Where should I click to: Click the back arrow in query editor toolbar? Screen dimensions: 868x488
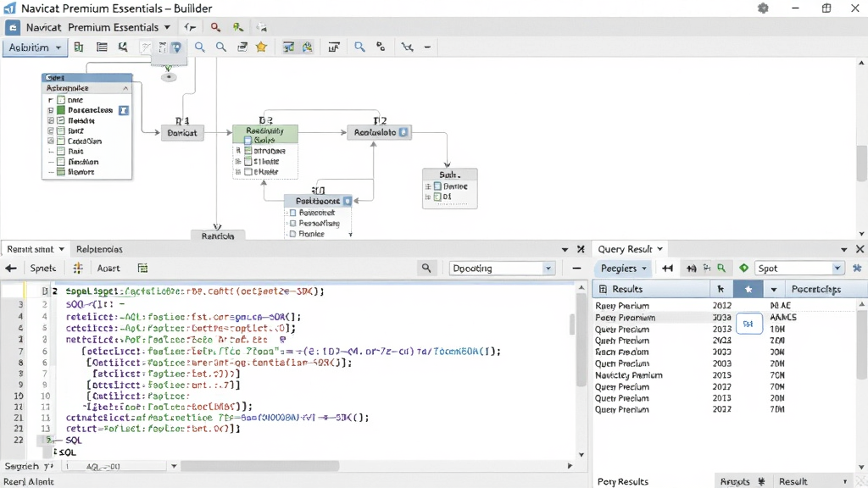(10, 268)
